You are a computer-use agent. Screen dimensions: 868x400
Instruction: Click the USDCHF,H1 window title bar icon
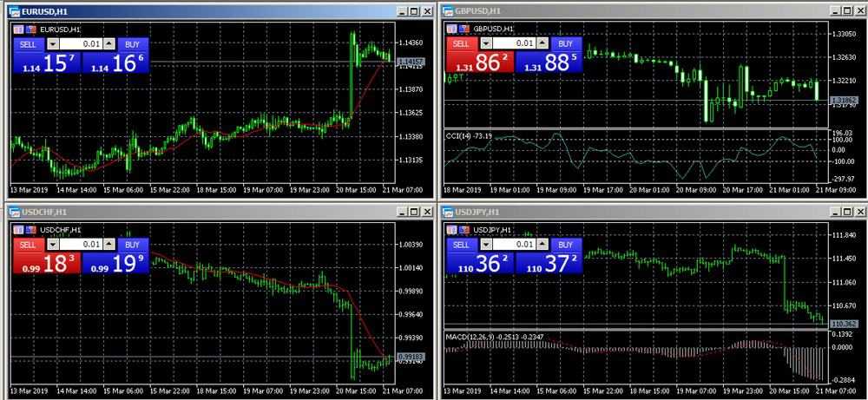15,212
